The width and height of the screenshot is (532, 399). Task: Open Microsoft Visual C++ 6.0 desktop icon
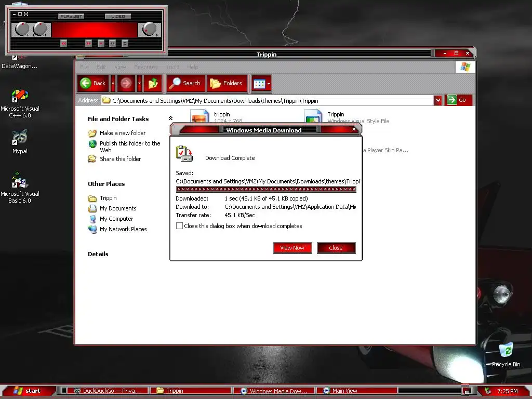point(20,103)
